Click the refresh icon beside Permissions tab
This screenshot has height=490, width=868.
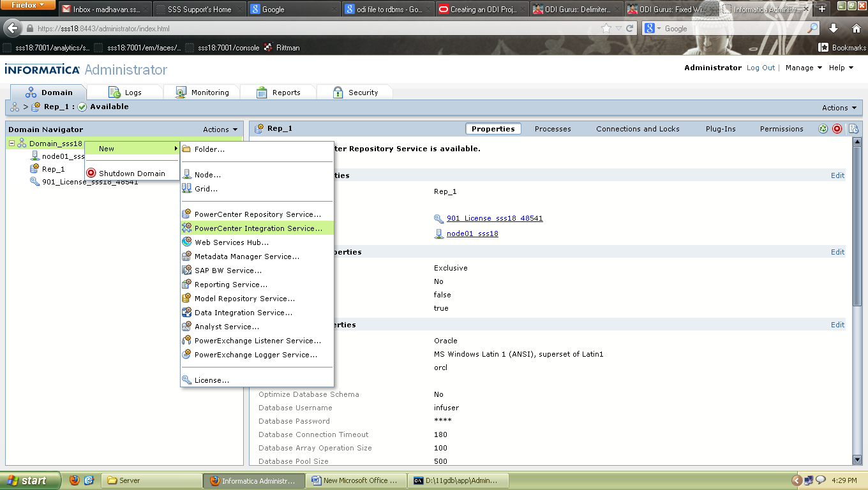click(x=823, y=129)
